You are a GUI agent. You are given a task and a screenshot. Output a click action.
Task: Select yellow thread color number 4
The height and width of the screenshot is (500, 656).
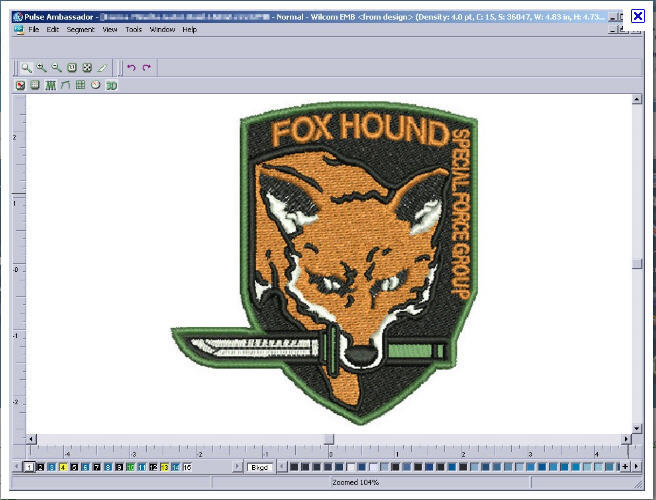click(x=63, y=467)
